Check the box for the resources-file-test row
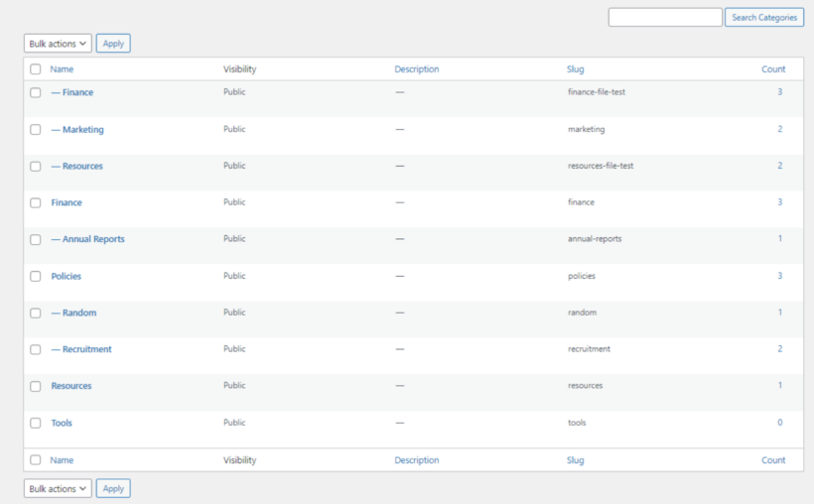 tap(36, 166)
